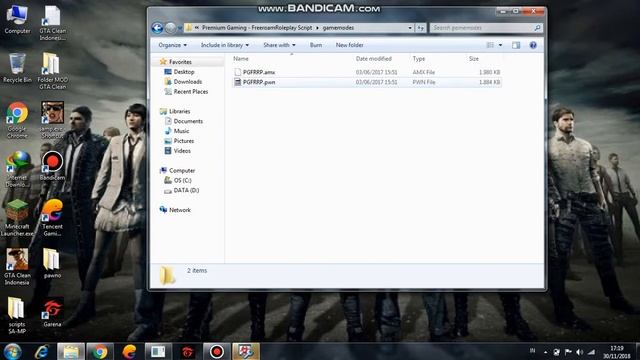Create a New folder
This screenshot has height=360, width=640.
click(349, 45)
